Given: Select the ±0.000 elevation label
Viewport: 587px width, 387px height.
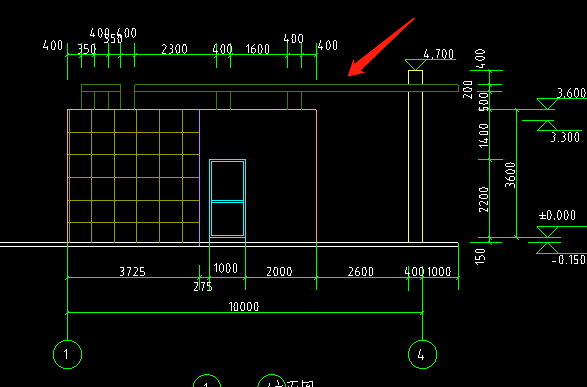Looking at the screenshot, I should click(557, 215).
